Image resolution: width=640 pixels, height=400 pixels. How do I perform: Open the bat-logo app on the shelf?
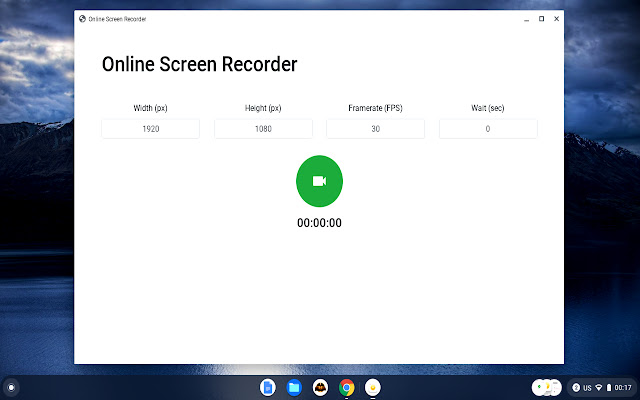(x=320, y=387)
